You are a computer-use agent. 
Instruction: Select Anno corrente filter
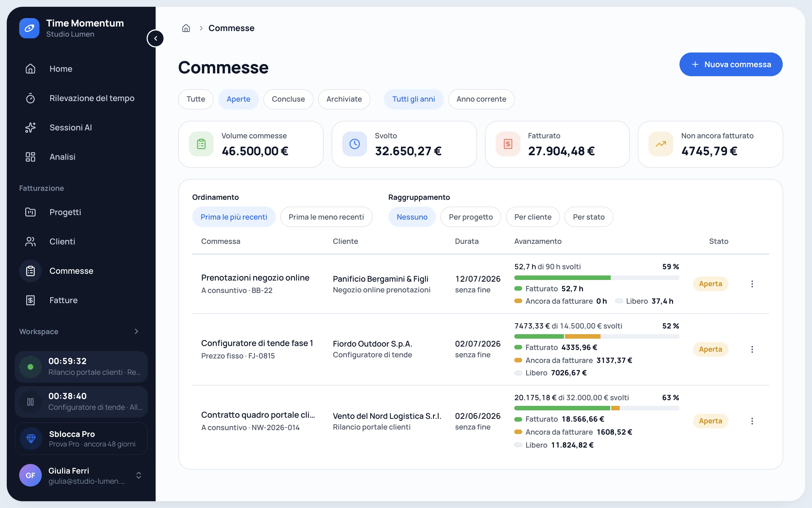pos(481,99)
